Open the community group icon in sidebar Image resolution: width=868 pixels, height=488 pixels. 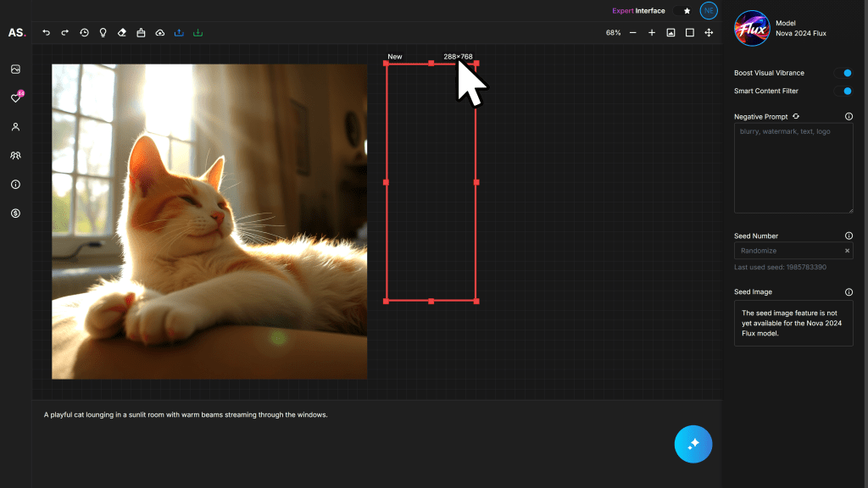coord(15,156)
